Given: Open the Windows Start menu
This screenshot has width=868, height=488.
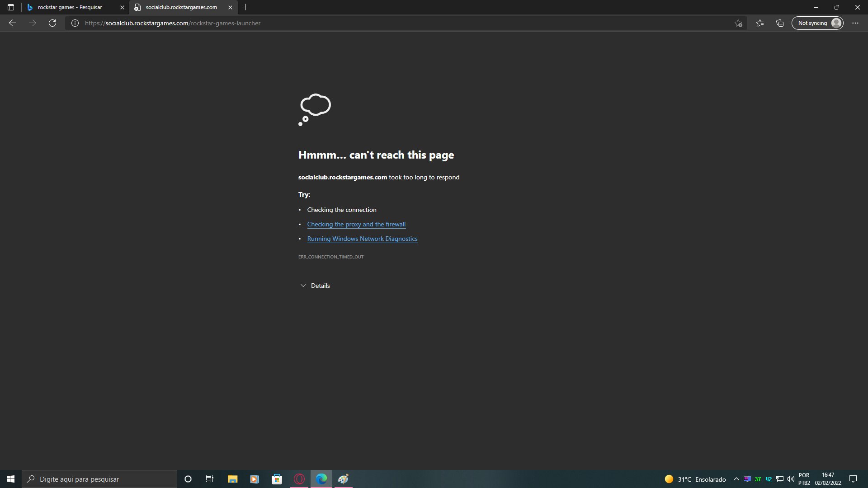Looking at the screenshot, I should pyautogui.click(x=11, y=479).
